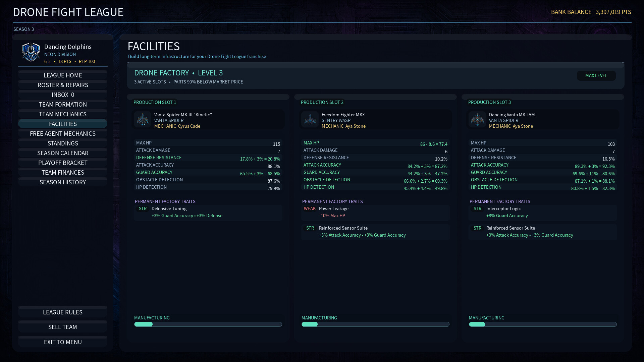Click the Dancing Dolphins team crest icon
This screenshot has height=362, width=644.
pos(31,52)
